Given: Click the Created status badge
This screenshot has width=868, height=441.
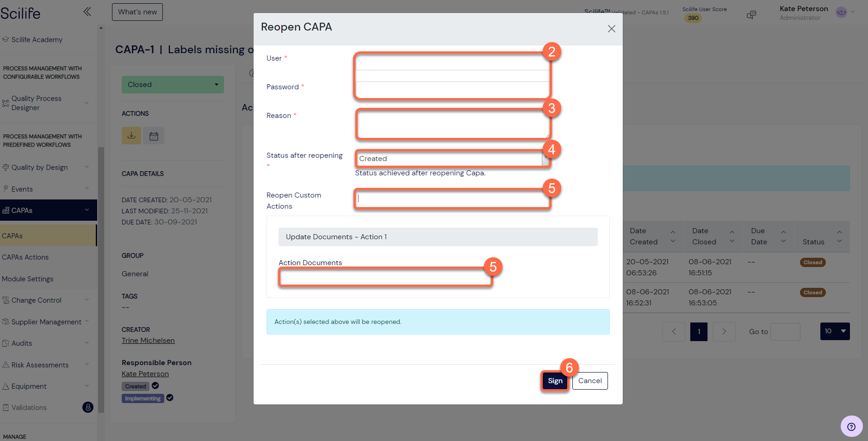Looking at the screenshot, I should (136, 386).
